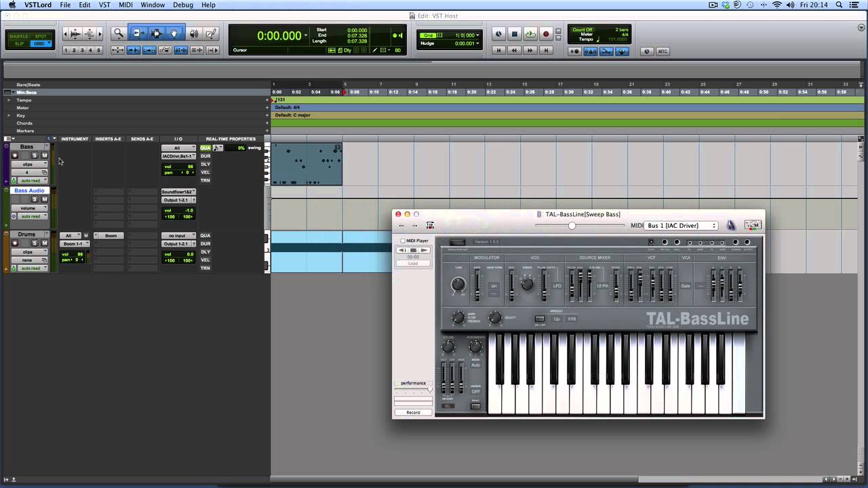The image size is (868, 488).
Task: Open the Soundflower1&2 input dropdown
Action: pyautogui.click(x=178, y=192)
